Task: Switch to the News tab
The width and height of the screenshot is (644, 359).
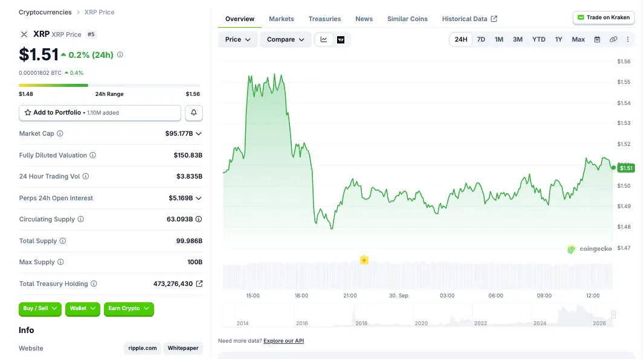Action: (364, 19)
